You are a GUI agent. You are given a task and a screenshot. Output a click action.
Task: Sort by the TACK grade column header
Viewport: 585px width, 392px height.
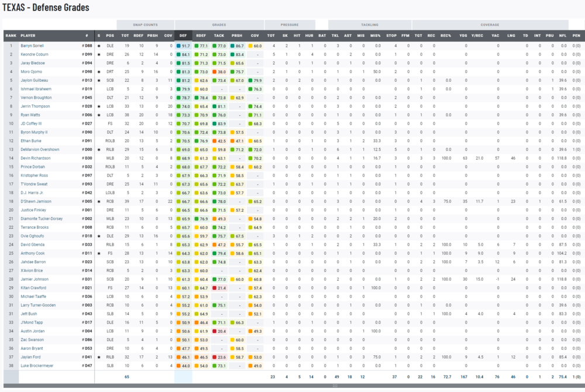point(219,36)
